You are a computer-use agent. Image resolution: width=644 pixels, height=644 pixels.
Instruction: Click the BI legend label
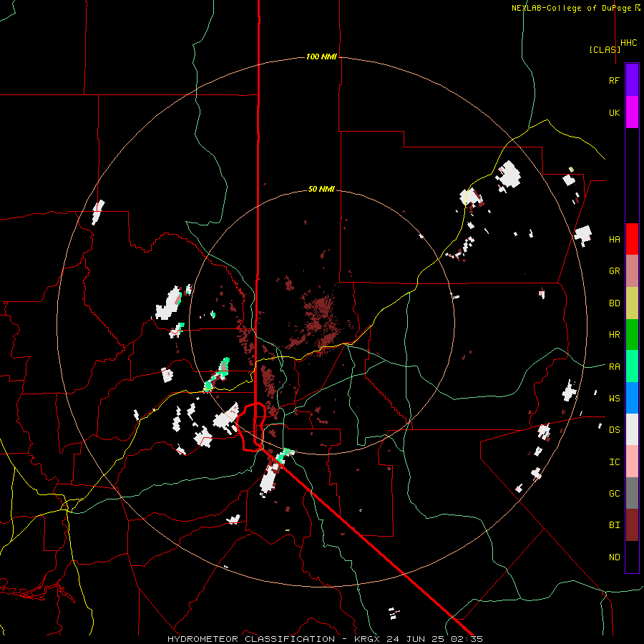[x=614, y=525]
